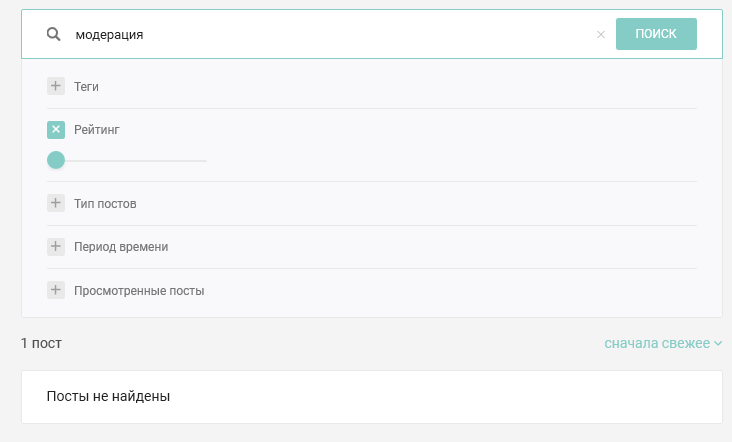Click the chevron next to сначала свежее

tap(718, 344)
